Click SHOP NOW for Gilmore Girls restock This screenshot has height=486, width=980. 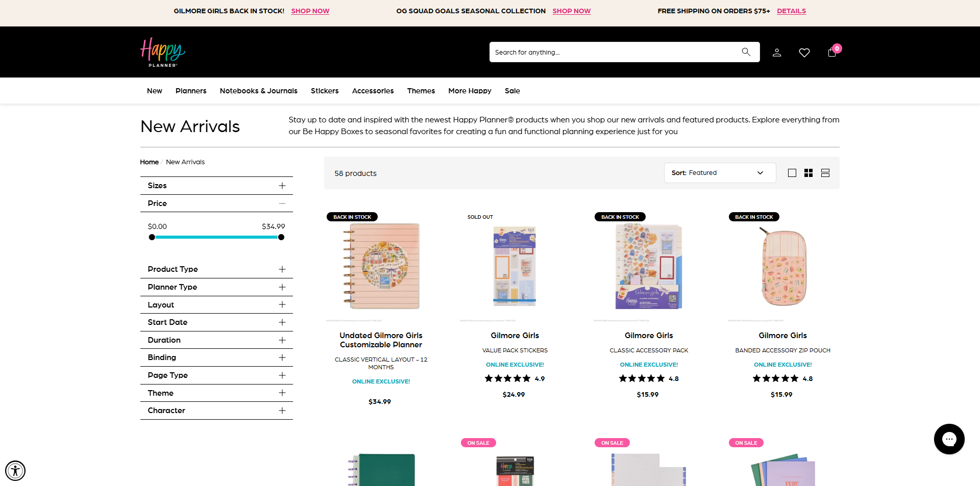pyautogui.click(x=310, y=11)
